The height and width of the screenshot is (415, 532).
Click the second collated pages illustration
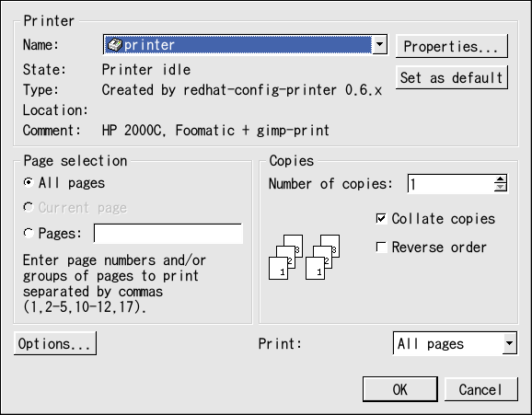tap(322, 258)
